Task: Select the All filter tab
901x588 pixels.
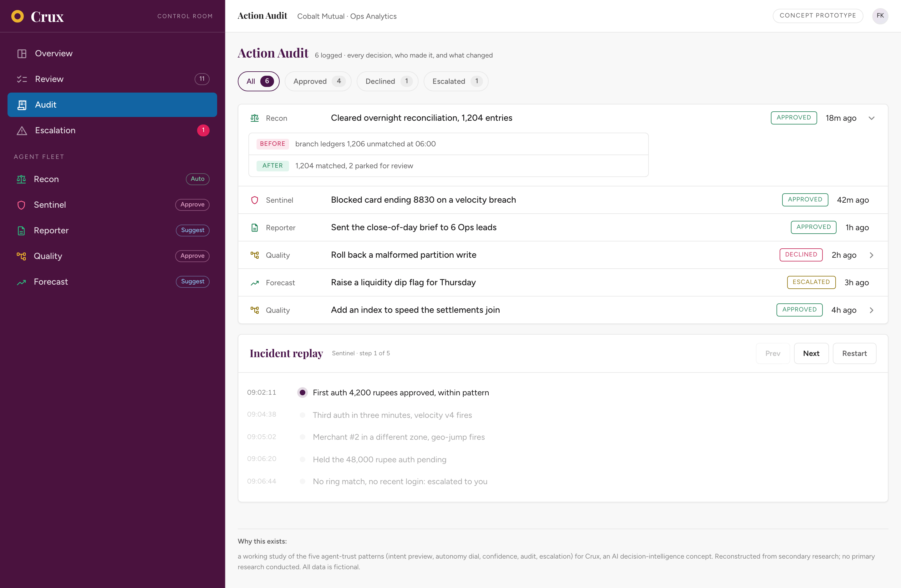Action: [258, 81]
